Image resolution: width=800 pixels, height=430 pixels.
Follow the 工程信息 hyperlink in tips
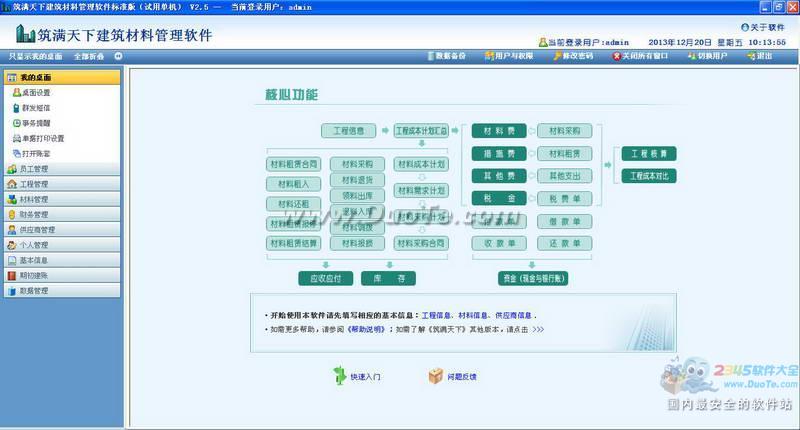pyautogui.click(x=436, y=316)
